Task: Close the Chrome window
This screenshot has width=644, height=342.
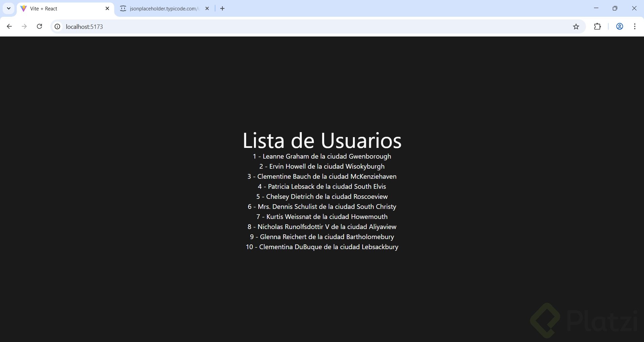Action: [x=634, y=8]
